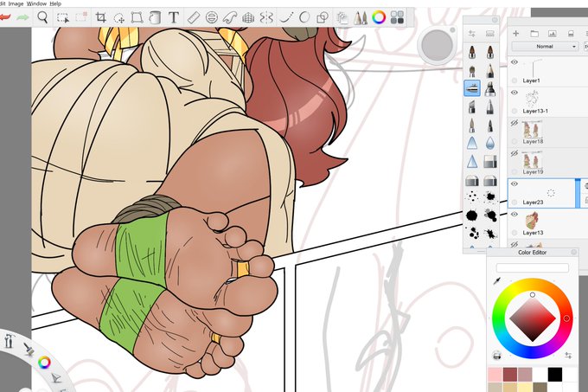Screen dimensions: 588x392
Task: Open the Normal blend mode dropdown
Action: 545,47
